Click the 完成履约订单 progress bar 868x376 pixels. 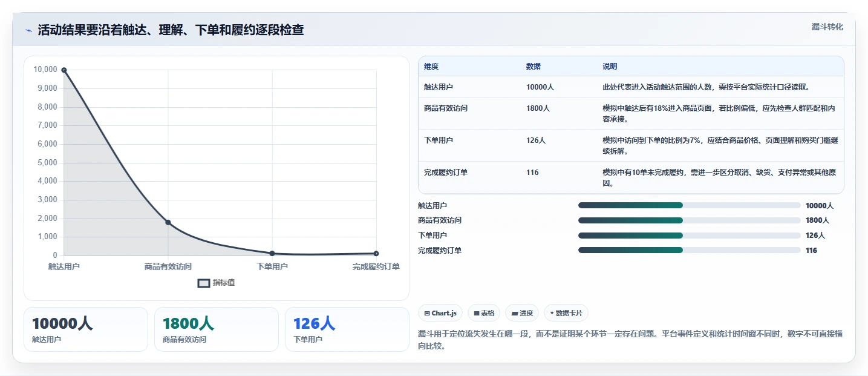click(690, 250)
